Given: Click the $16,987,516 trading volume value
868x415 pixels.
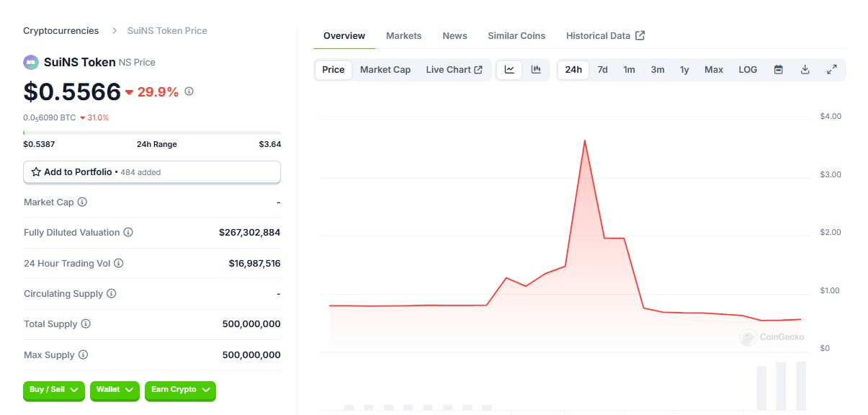Looking at the screenshot, I should [255, 264].
